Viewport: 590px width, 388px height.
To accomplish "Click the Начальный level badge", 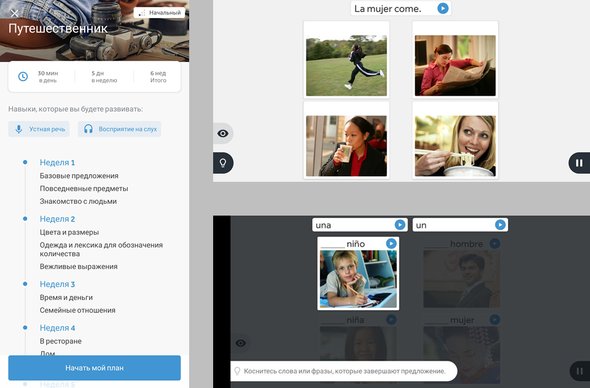I will pyautogui.click(x=160, y=13).
